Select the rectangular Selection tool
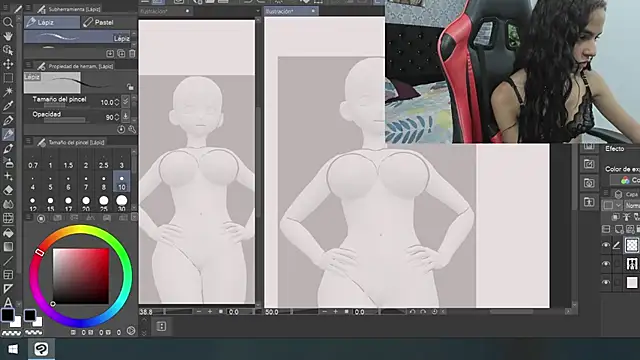This screenshot has width=640, height=360. point(8,78)
